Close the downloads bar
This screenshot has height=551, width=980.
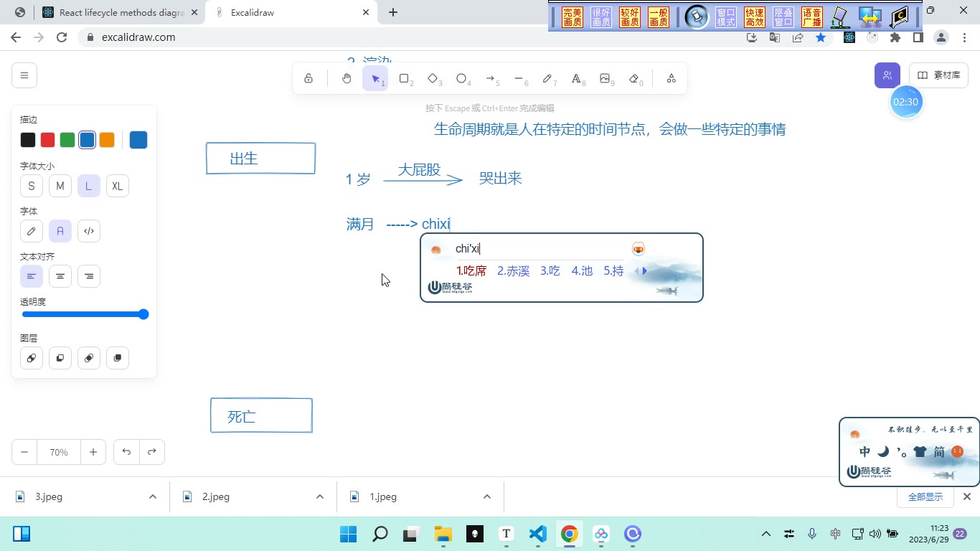tap(966, 496)
